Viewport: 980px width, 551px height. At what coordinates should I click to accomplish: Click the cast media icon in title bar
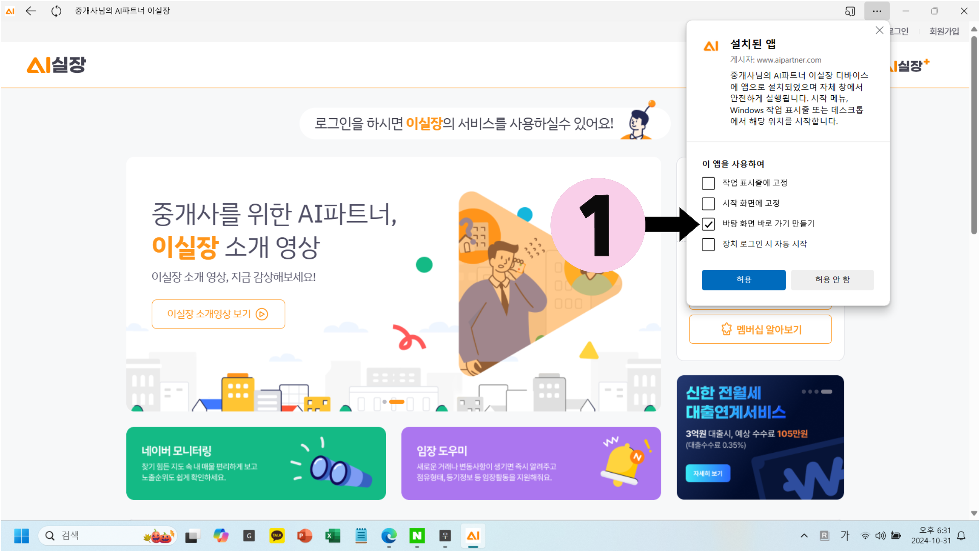click(x=849, y=11)
